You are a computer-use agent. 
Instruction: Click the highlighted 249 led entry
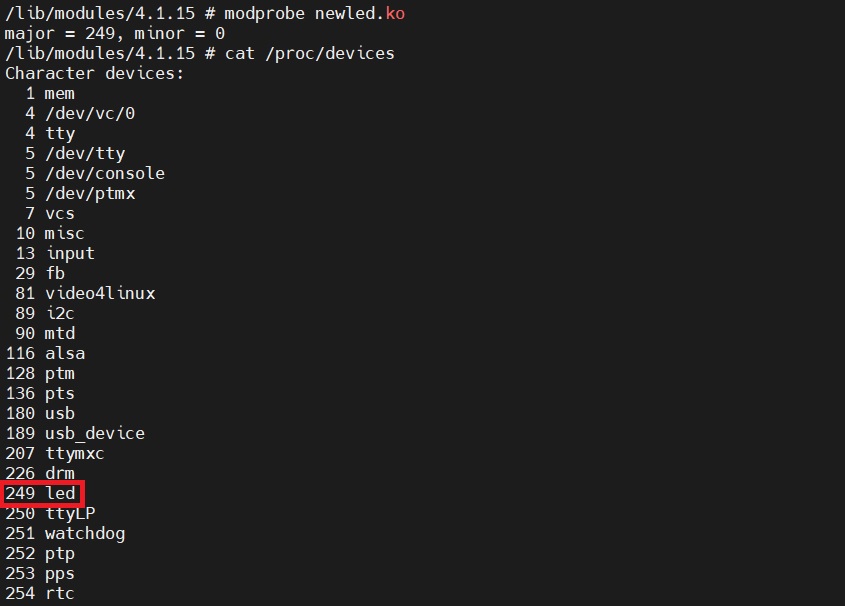tap(41, 493)
